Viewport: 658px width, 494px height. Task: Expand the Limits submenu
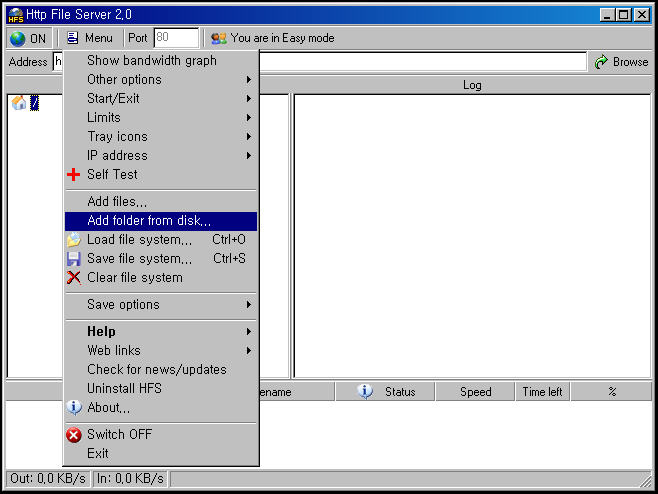click(x=161, y=118)
